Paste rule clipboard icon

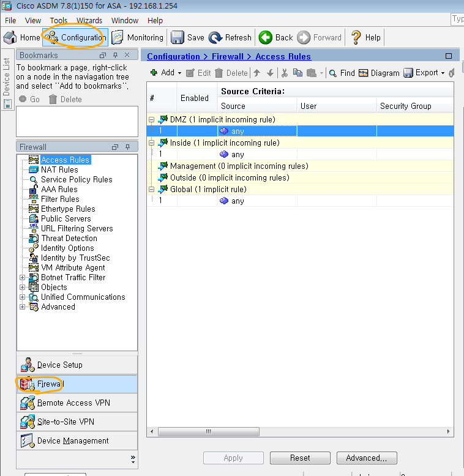311,73
